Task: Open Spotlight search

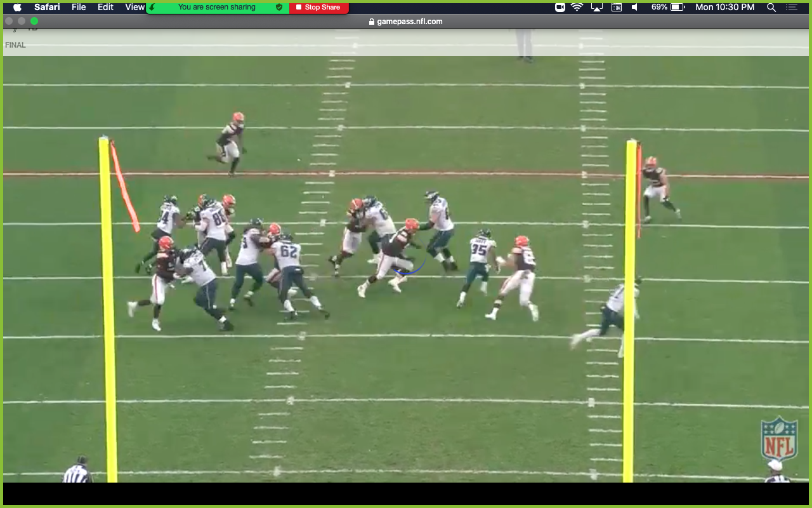Action: [771, 7]
